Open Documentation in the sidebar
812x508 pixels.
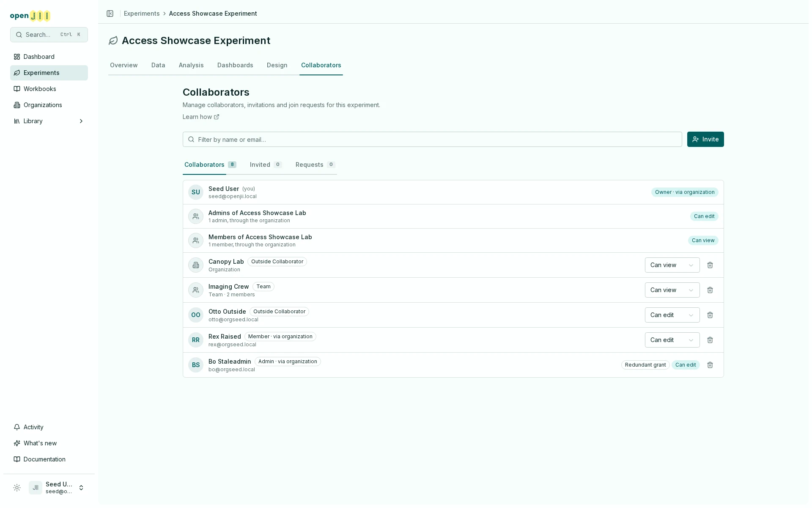(49, 459)
